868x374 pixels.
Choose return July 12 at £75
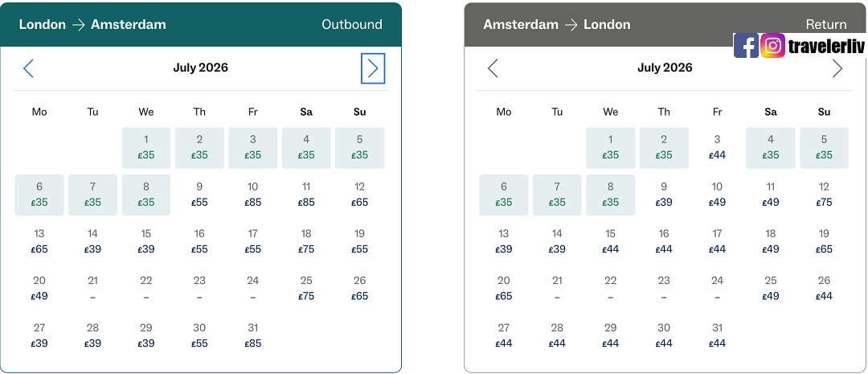click(x=824, y=195)
